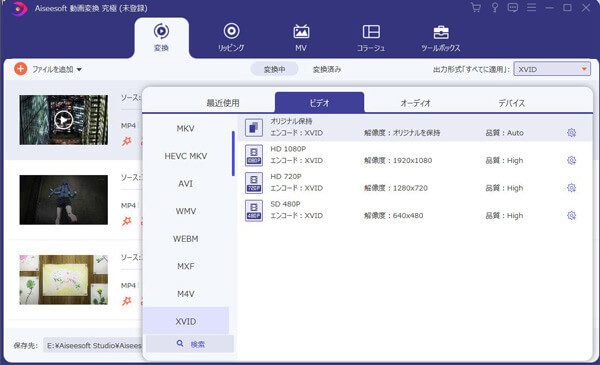Screen dimensions: 600x365
Task: Click the format list blue scrollbar
Action: 233,153
